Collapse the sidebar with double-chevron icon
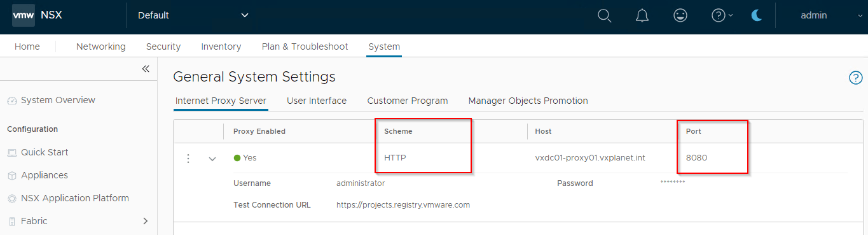 145,69
